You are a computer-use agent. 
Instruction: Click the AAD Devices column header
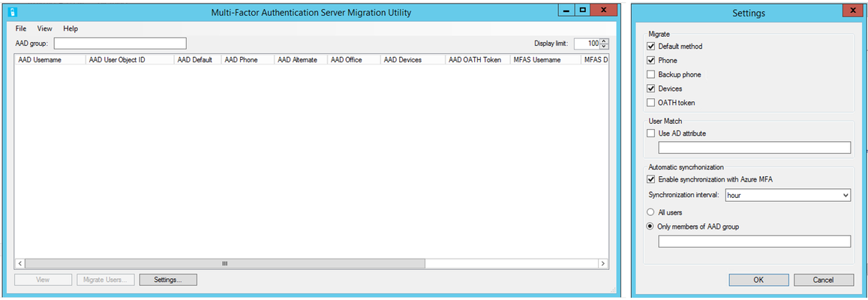pos(413,60)
